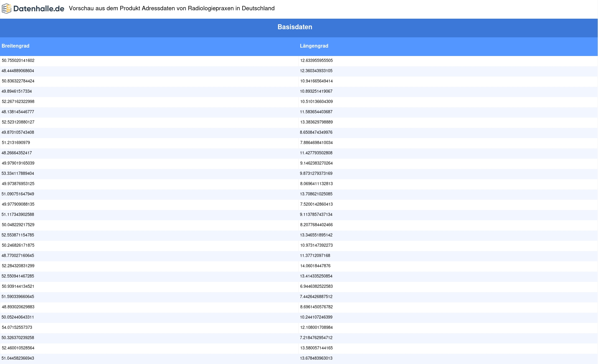
Task: Select latitude value 49.870105743408
Action: 18,133
